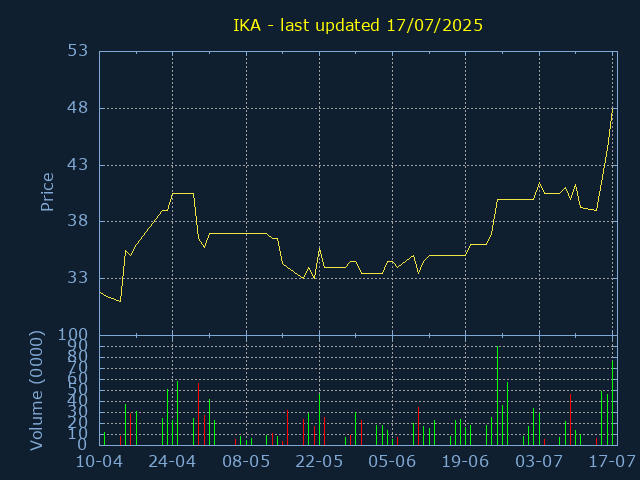Screen dimensions: 640x480
Task: Click the date label 22-05
Action: point(319,462)
